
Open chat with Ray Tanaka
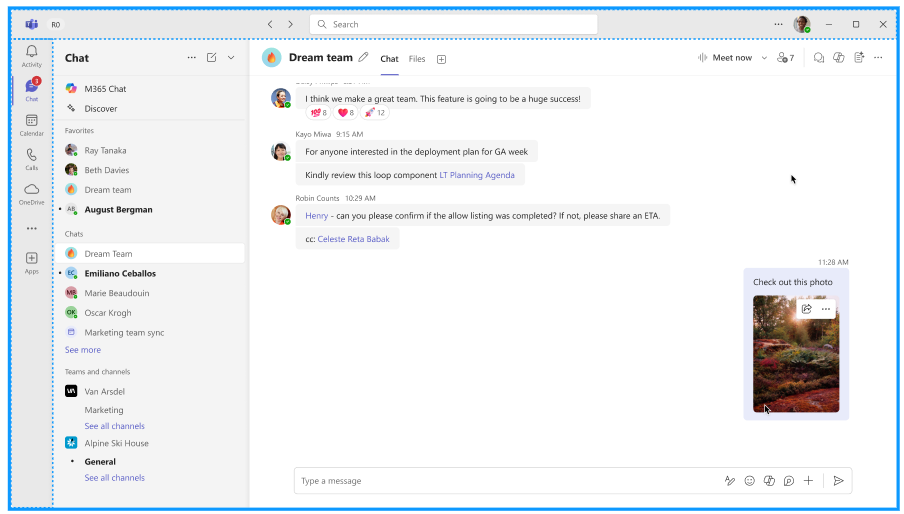(x=149, y=150)
